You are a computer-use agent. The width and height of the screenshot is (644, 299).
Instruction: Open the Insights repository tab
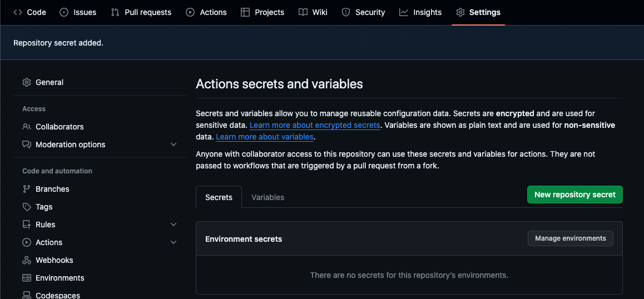tap(420, 12)
